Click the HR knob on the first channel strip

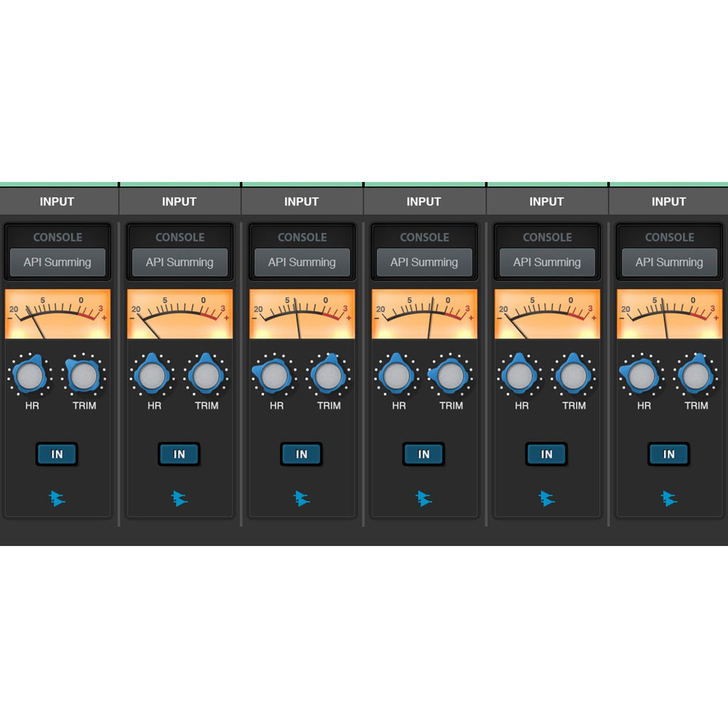tap(30, 375)
